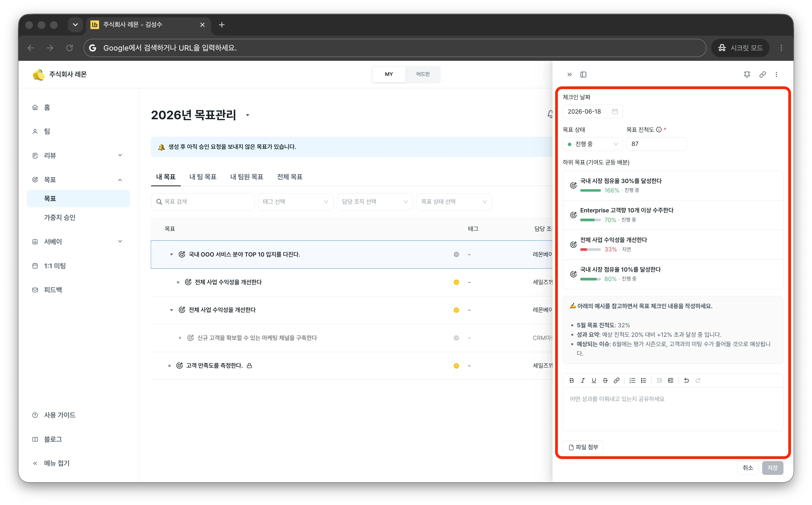Select the 내 팀 목표 tab
The image size is (812, 505).
(x=203, y=177)
